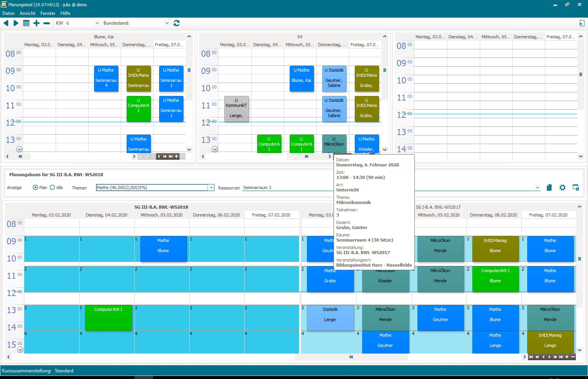Image resolution: width=588 pixels, height=379 pixels.
Task: Click the gray U KommunikT Lange block
Action: click(236, 108)
